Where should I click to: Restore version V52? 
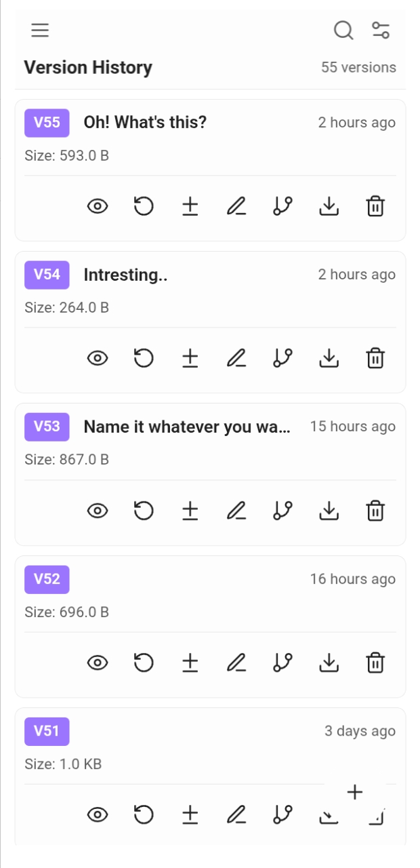(x=144, y=663)
